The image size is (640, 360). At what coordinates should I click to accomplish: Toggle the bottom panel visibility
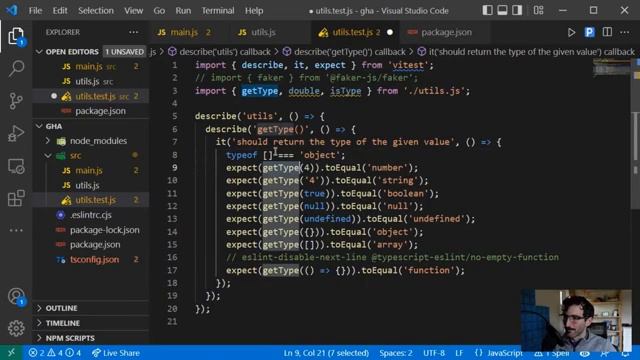502,10
